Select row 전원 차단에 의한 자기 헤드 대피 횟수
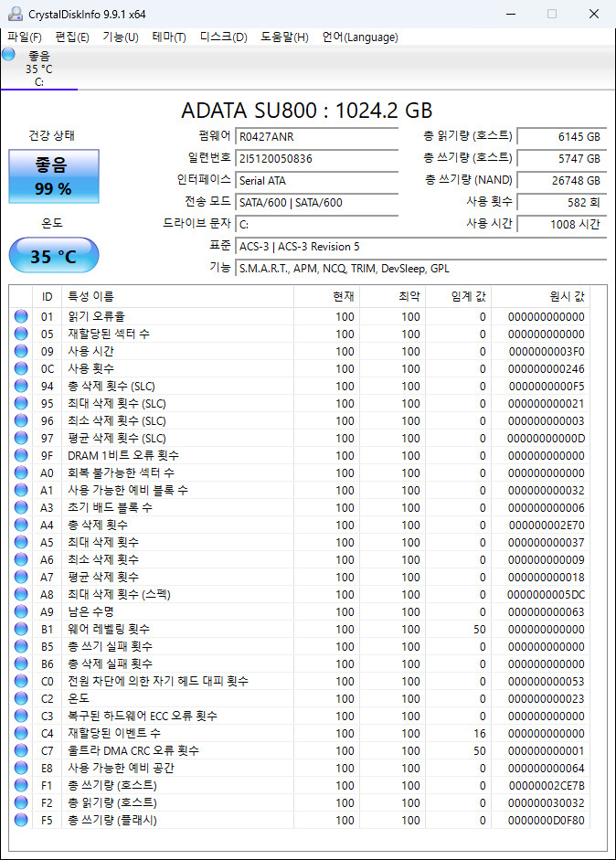Image resolution: width=616 pixels, height=860 pixels. [300, 681]
